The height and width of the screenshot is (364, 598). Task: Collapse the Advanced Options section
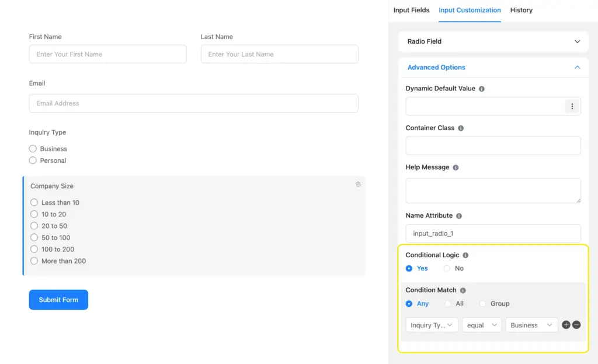[493, 68]
